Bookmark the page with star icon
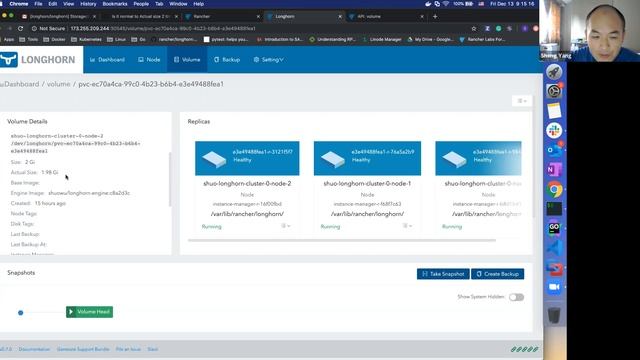The height and width of the screenshot is (360, 640). 474,29
